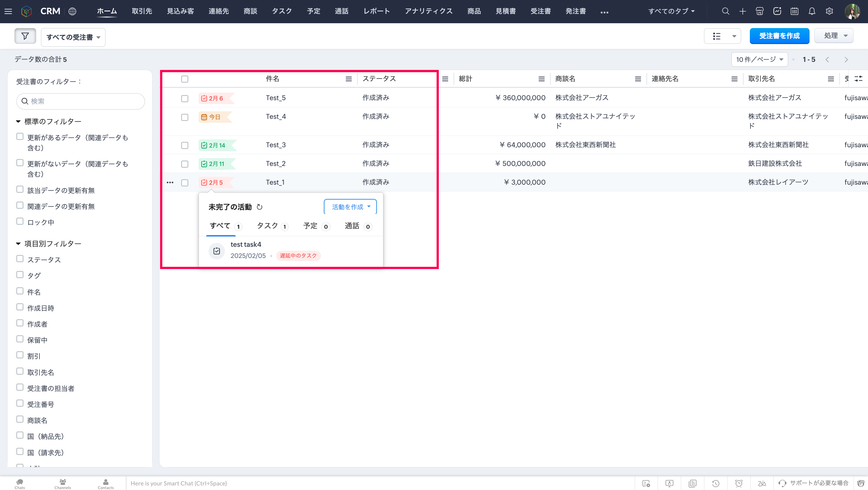Click the 受注書を作成 button
Viewport: 868px width, 490px height.
click(779, 36)
